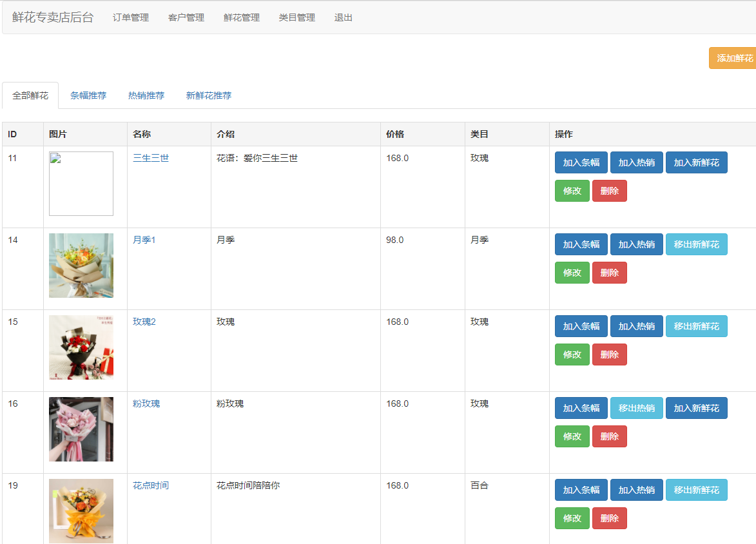Click 移出热销 for 粉玫瑰
The image size is (756, 544).
636,408
